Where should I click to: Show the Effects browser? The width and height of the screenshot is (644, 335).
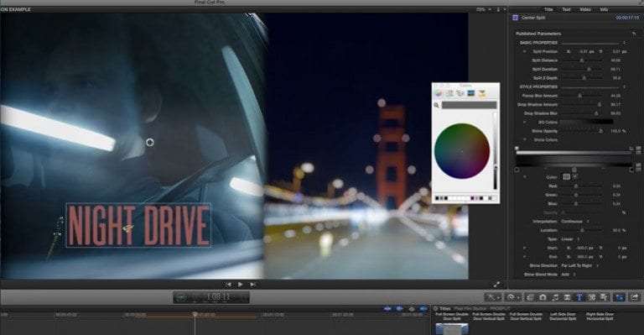(x=530, y=297)
